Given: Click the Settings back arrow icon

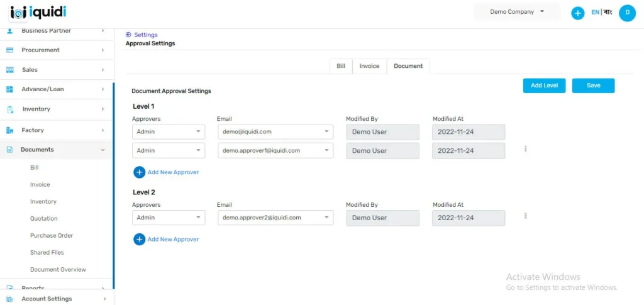Looking at the screenshot, I should (128, 35).
